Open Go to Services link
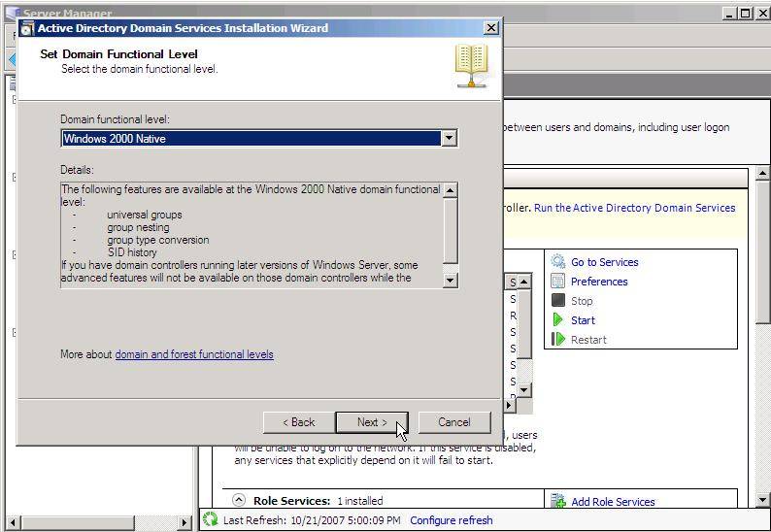Image resolution: width=771 pixels, height=532 pixels. (604, 262)
